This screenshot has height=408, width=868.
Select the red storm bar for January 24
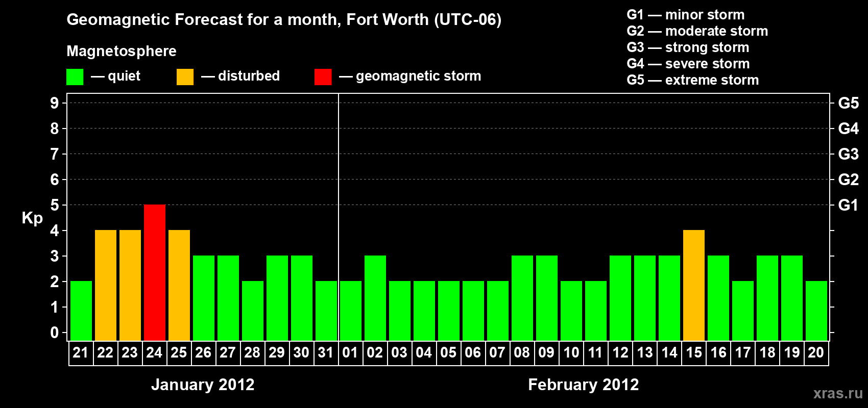point(155,272)
